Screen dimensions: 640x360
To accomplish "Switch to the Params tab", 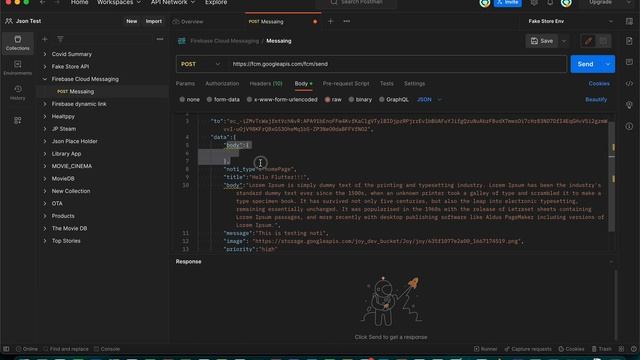I will [185, 83].
